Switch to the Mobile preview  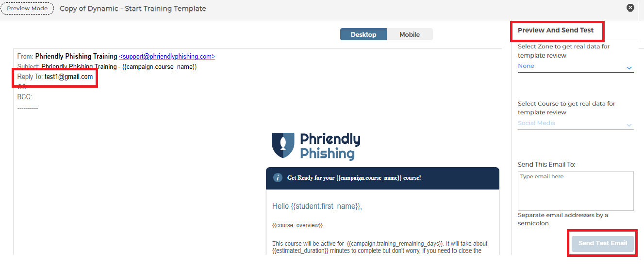(x=410, y=34)
